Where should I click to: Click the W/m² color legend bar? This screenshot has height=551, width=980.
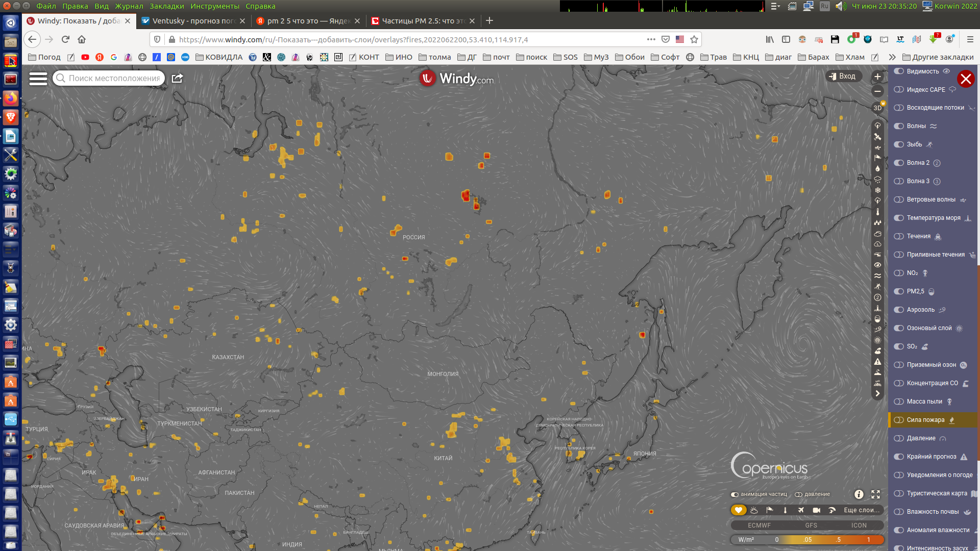point(807,540)
